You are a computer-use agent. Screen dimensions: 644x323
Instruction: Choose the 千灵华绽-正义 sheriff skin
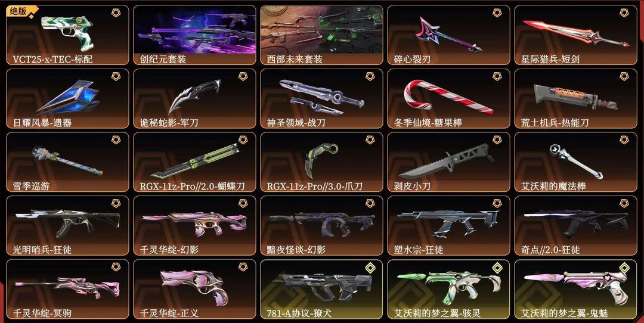194,290
